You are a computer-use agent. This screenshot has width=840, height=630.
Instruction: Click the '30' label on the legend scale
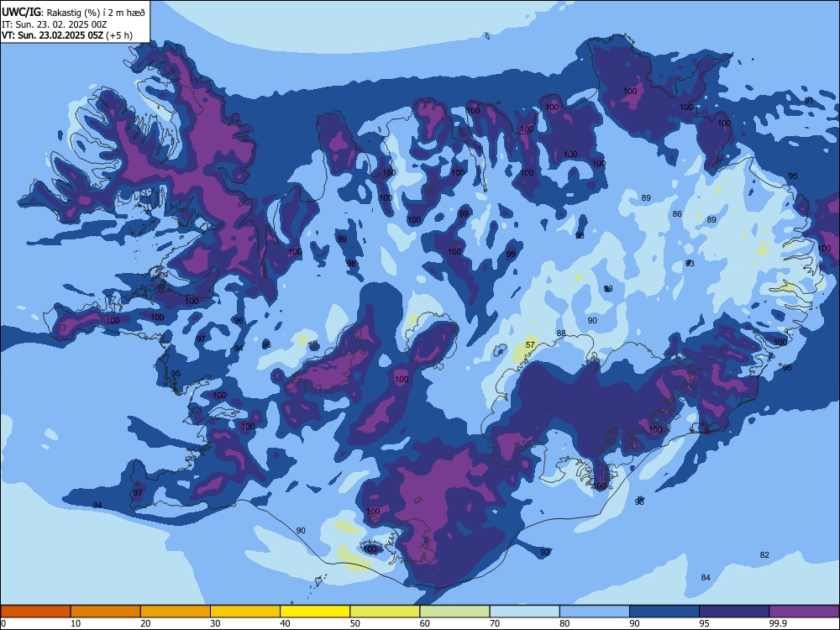215,623
